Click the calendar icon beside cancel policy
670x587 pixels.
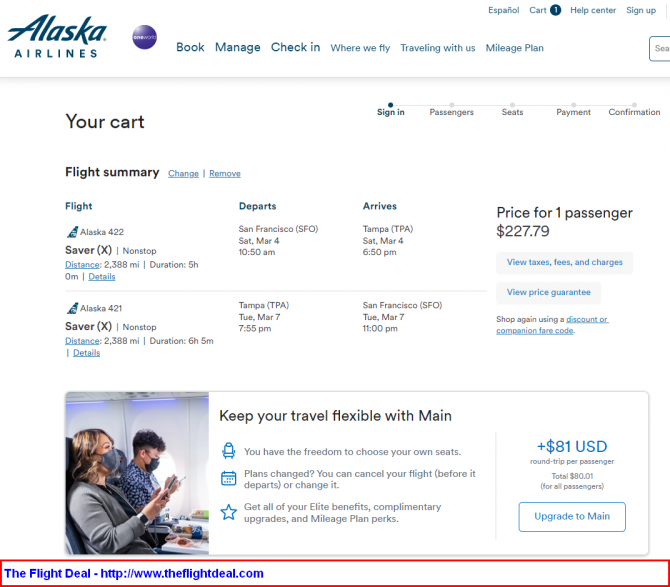click(x=229, y=478)
